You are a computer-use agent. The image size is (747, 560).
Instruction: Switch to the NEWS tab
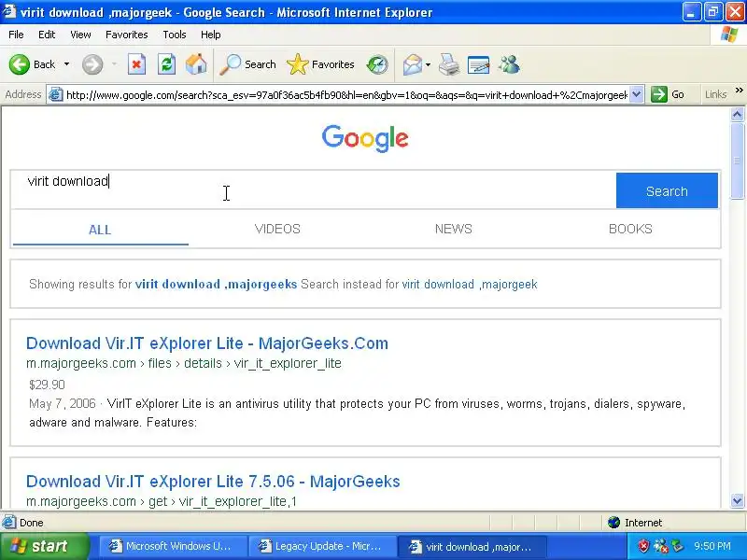click(x=454, y=229)
